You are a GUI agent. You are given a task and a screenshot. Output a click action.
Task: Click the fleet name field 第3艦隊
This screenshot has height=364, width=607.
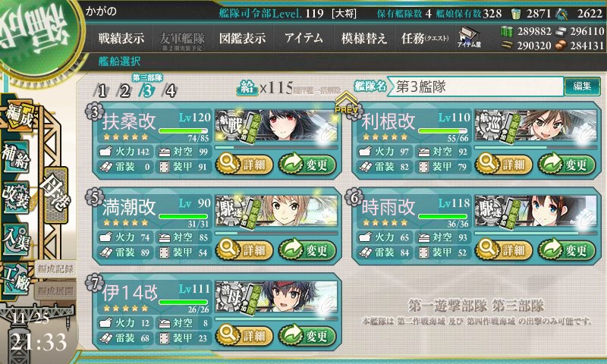(x=476, y=86)
